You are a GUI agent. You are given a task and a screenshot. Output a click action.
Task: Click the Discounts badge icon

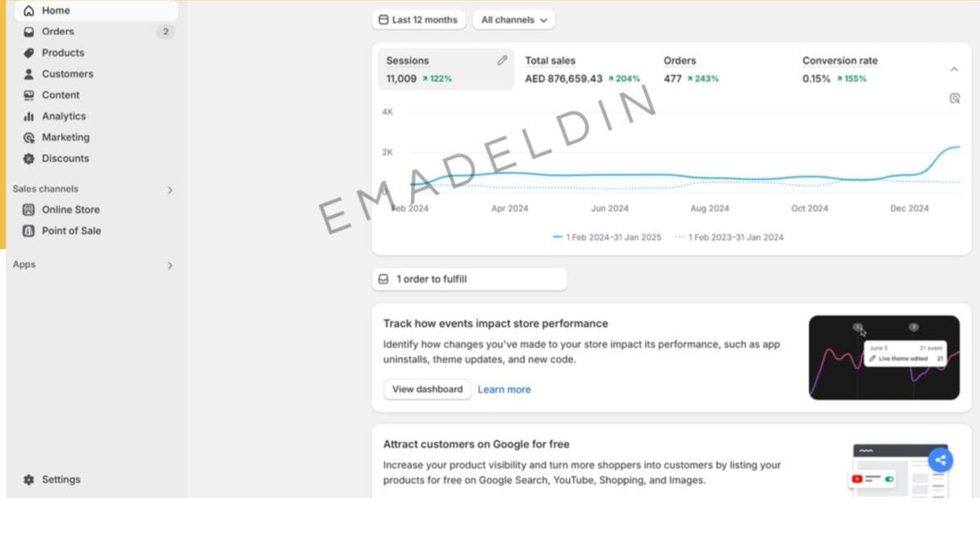coord(29,159)
